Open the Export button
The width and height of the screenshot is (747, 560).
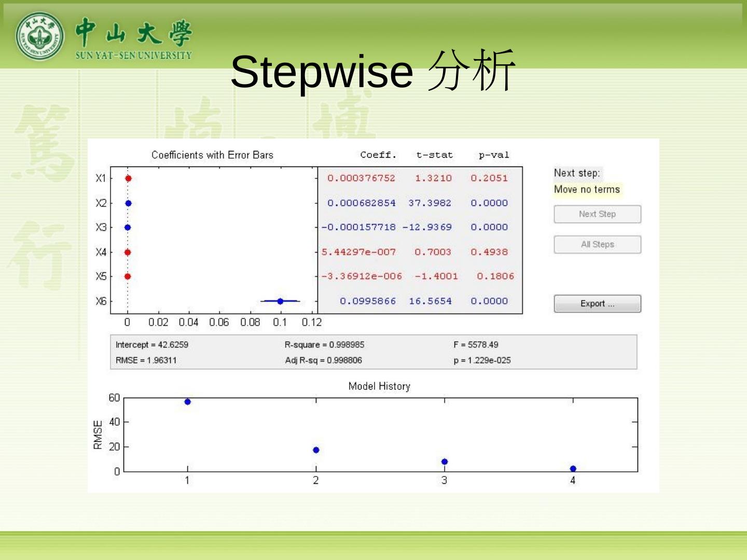click(597, 304)
